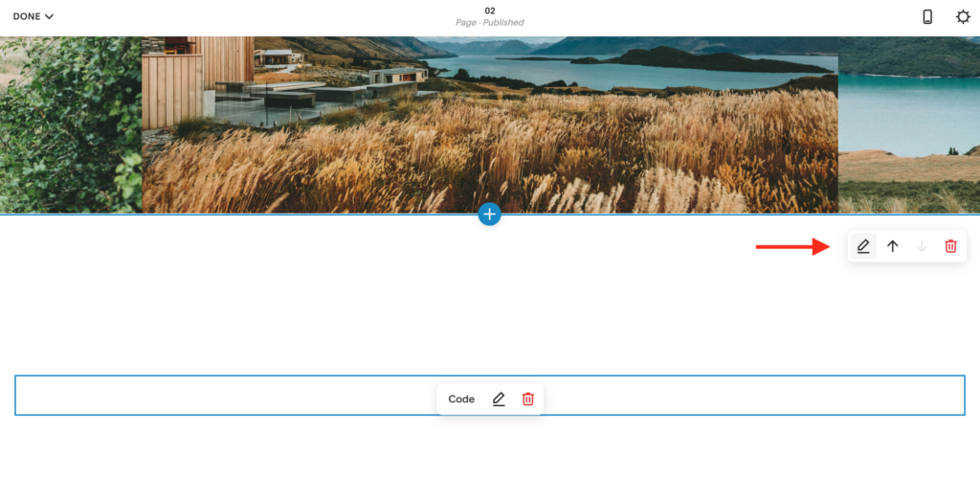Open site styles gear settings
This screenshot has height=498, width=980.
tap(963, 17)
